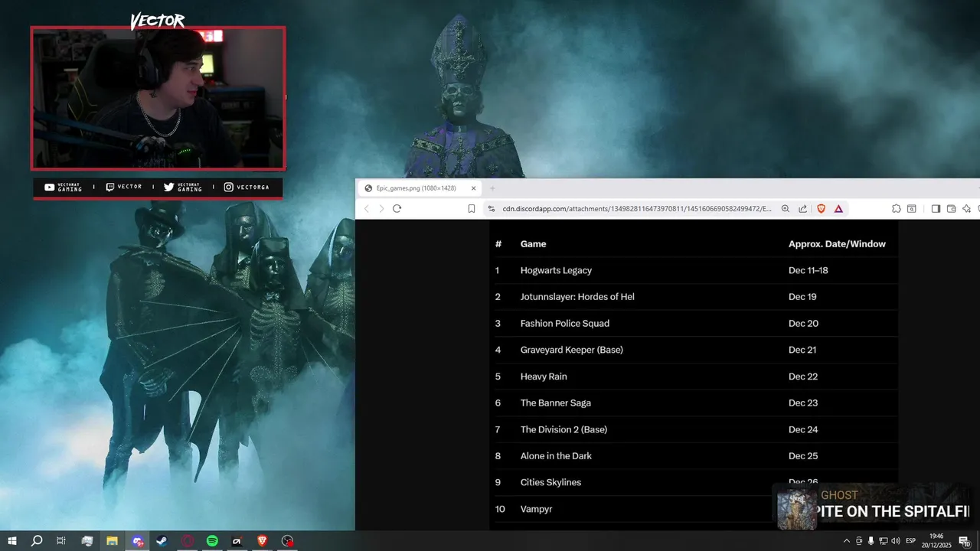980x551 pixels.
Task: Open the network tray icon
Action: tap(883, 541)
